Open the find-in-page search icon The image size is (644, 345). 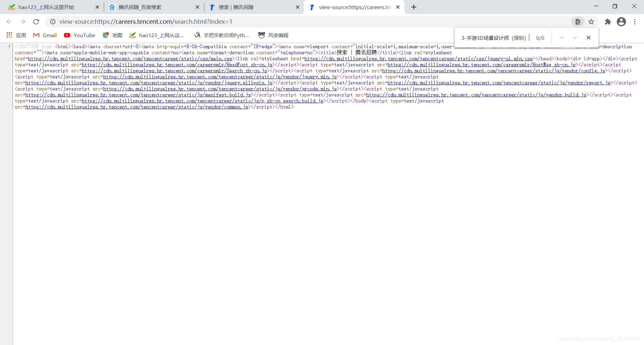pos(578,22)
